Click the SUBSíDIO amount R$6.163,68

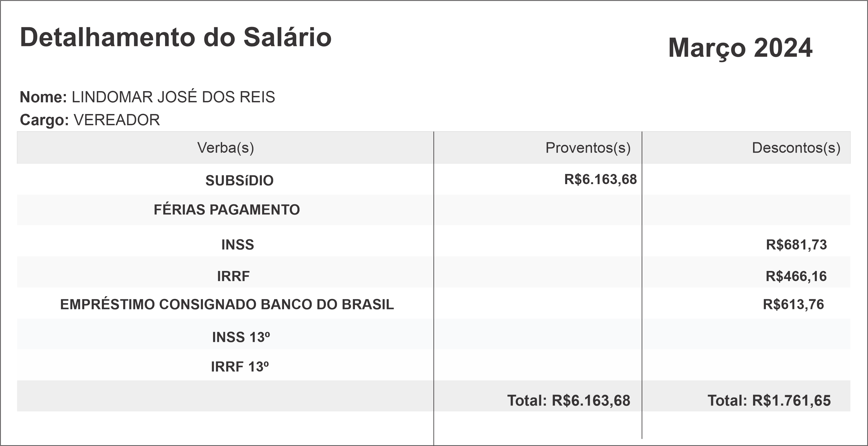(x=601, y=179)
